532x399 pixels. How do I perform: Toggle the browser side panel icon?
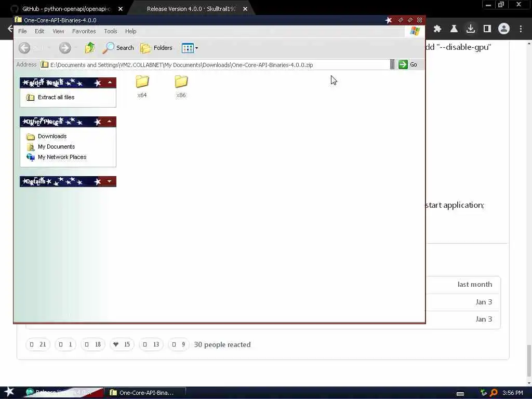pos(487,29)
